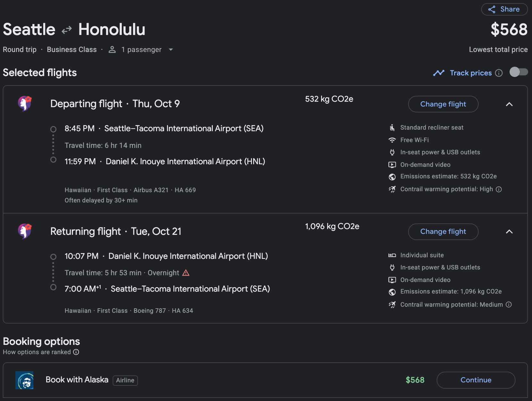
Task: Change the returning flight on Oct 21
Action: [443, 232]
